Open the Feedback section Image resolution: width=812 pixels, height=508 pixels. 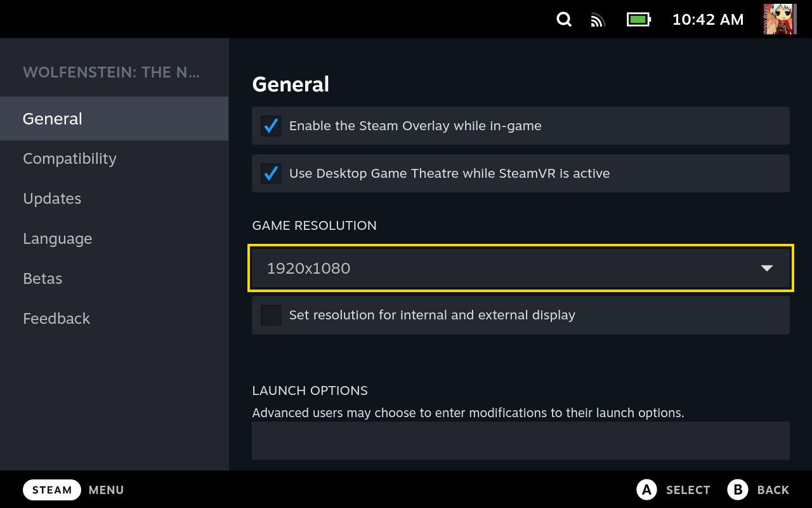(x=56, y=319)
